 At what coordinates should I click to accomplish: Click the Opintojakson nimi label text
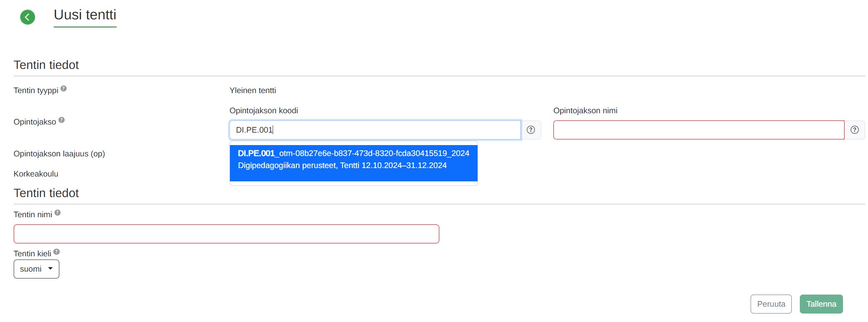(x=585, y=110)
